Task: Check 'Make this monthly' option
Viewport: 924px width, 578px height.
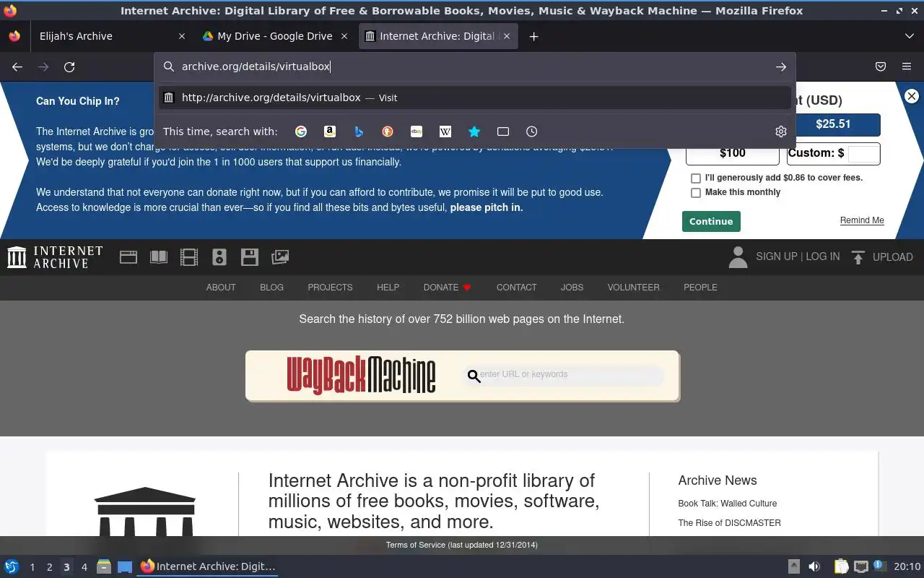Action: (x=696, y=193)
